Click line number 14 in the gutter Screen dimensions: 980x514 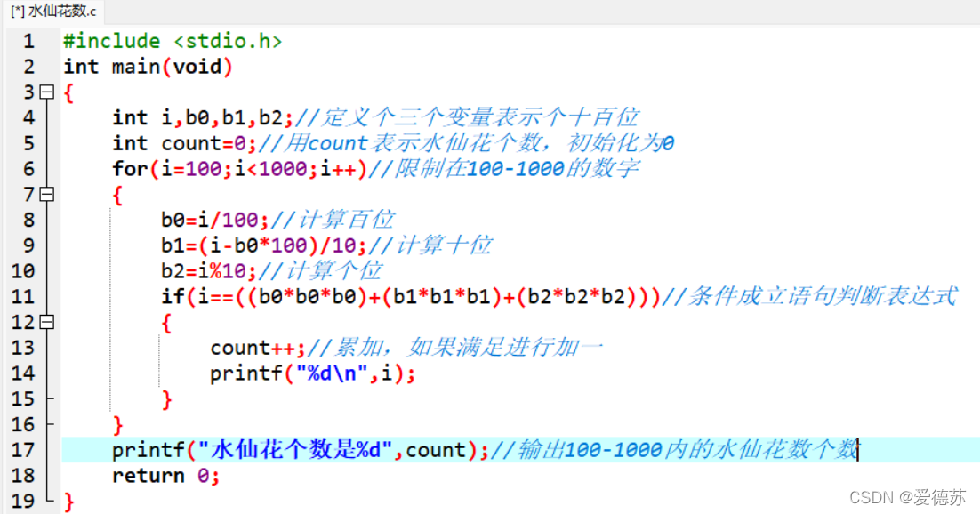point(23,373)
